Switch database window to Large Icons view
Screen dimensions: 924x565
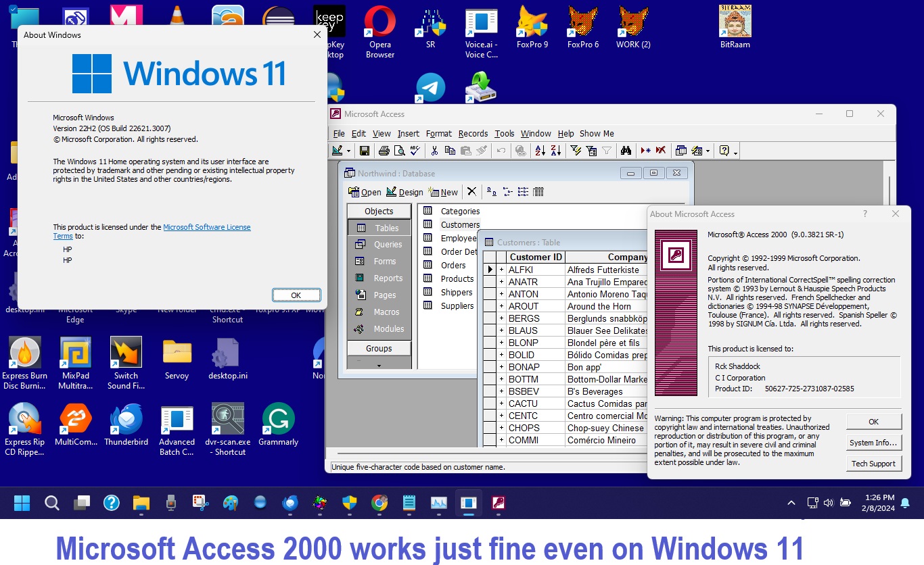[x=492, y=192]
